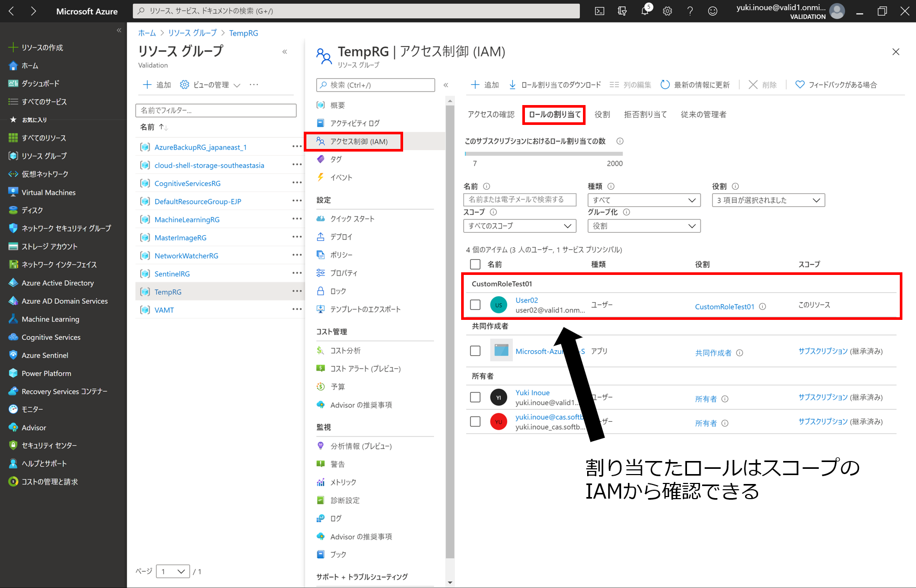Open notifications bell icon

[645, 11]
